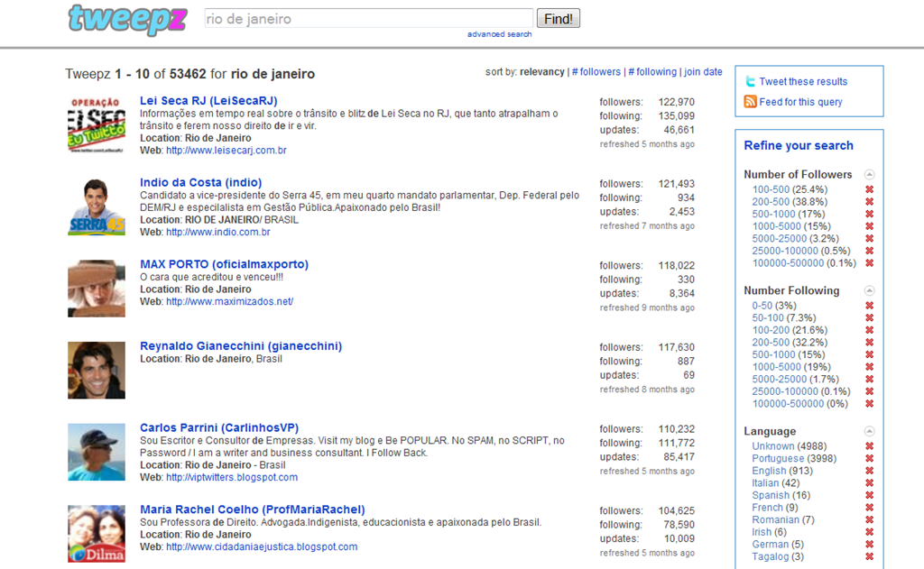Sort results by # followers
924x569 pixels.
tap(596, 72)
